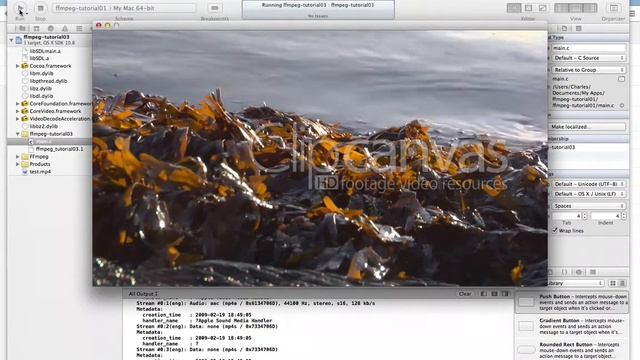Open the Default - OS X / Unix (LF) dropdown
Screen dimensions: 640x360
coord(589,194)
